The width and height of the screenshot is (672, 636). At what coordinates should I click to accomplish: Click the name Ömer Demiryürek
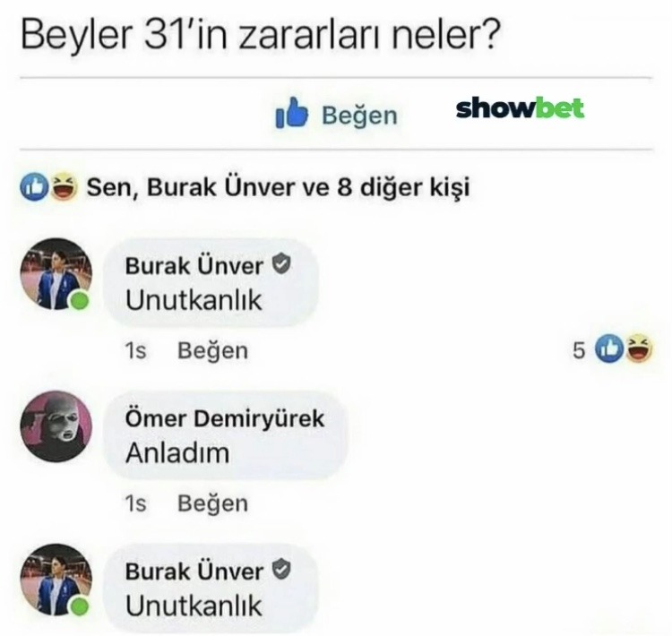(x=225, y=418)
